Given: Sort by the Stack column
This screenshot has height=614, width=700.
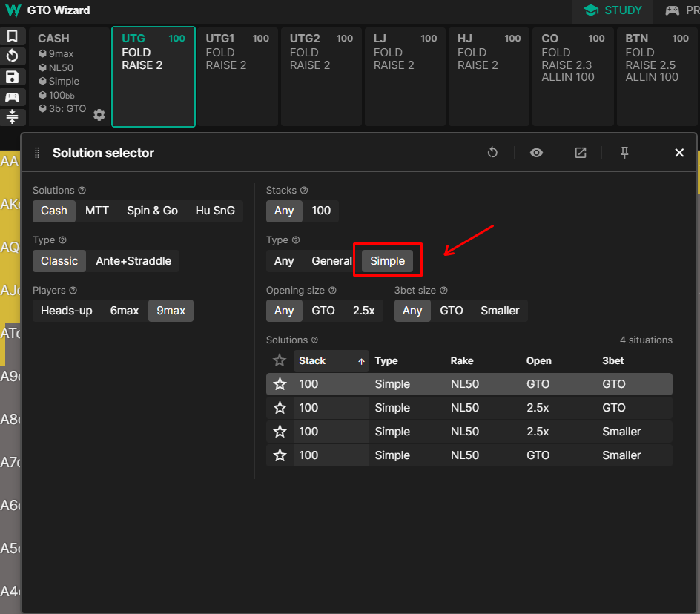Looking at the screenshot, I should click(331, 361).
